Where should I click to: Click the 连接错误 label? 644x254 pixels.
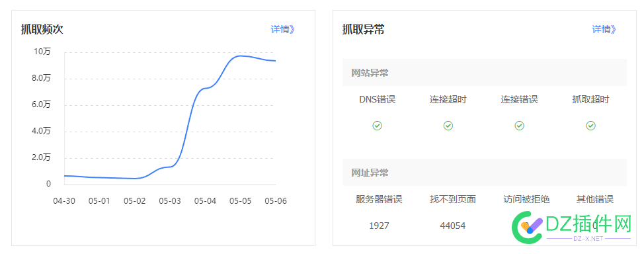coord(519,100)
